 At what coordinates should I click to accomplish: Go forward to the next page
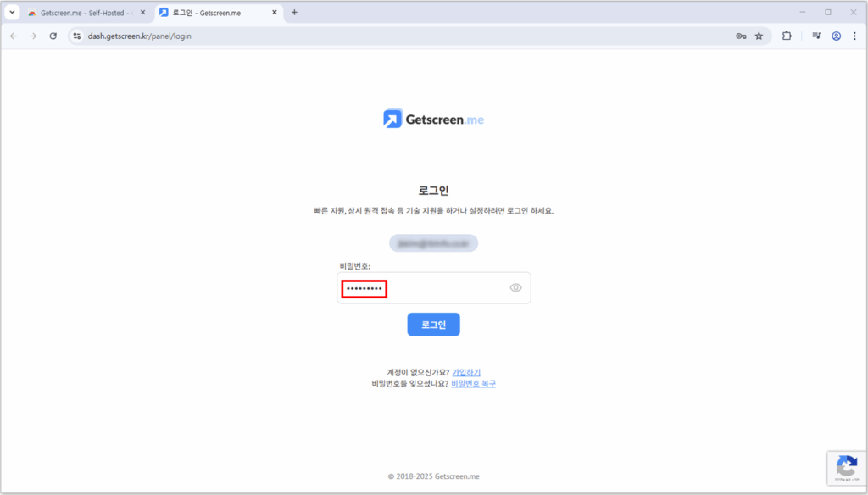33,36
